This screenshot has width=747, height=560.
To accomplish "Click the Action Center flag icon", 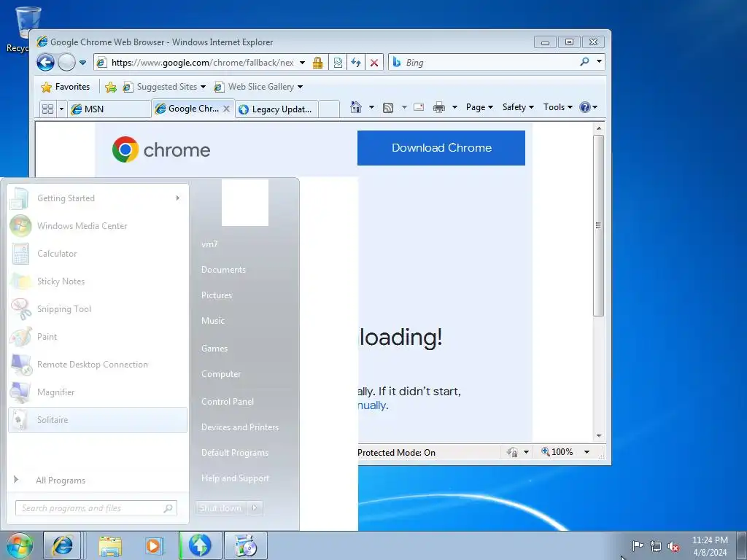I will coord(638,545).
